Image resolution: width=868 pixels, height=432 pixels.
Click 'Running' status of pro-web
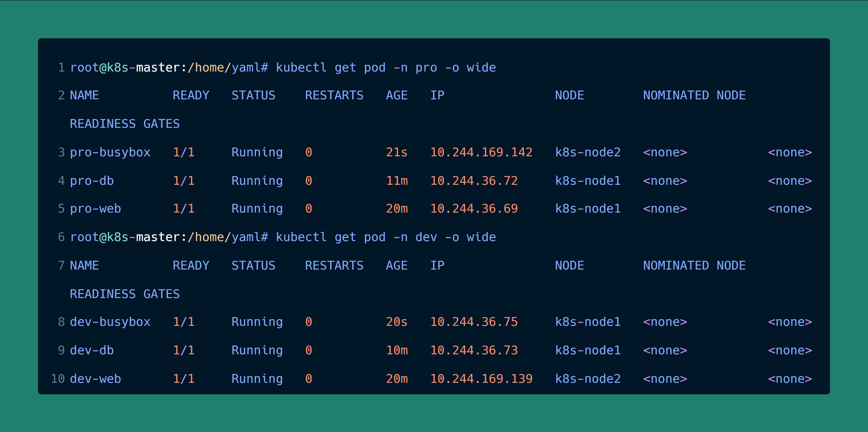tap(257, 209)
